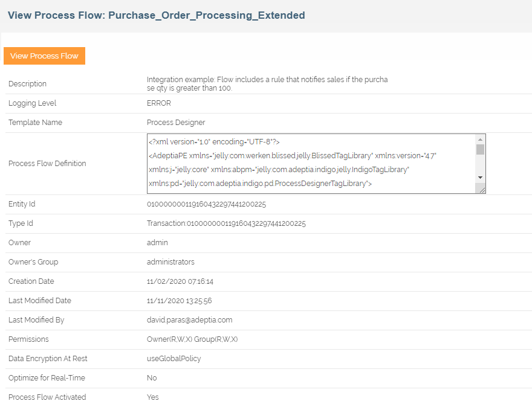The image size is (532, 401).
Task: Click the Type Id Transaction value
Action: [x=226, y=223]
